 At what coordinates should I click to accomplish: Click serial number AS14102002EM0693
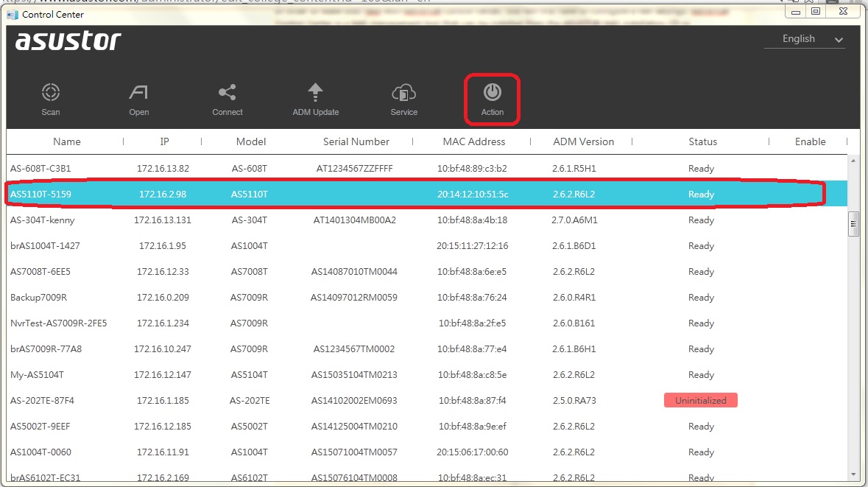354,401
